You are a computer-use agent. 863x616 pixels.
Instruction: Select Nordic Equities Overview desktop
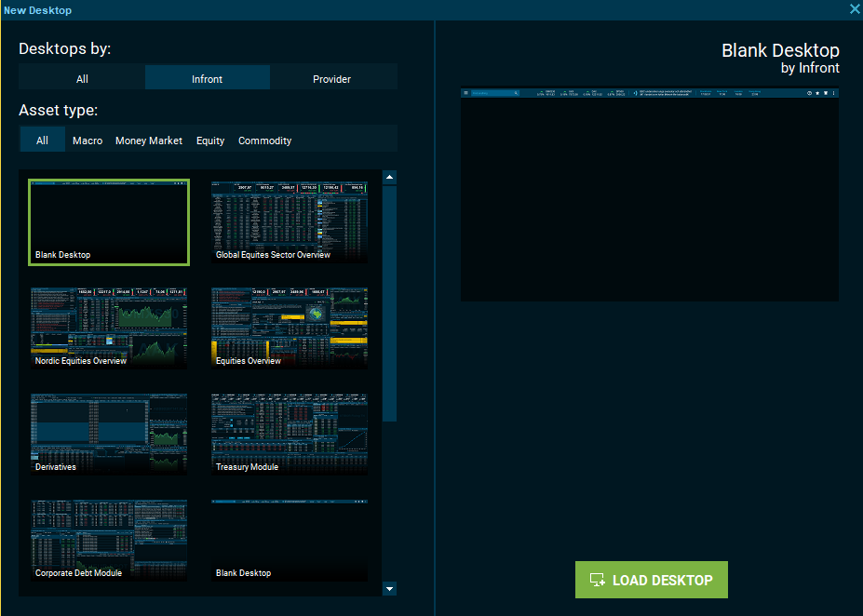click(109, 328)
